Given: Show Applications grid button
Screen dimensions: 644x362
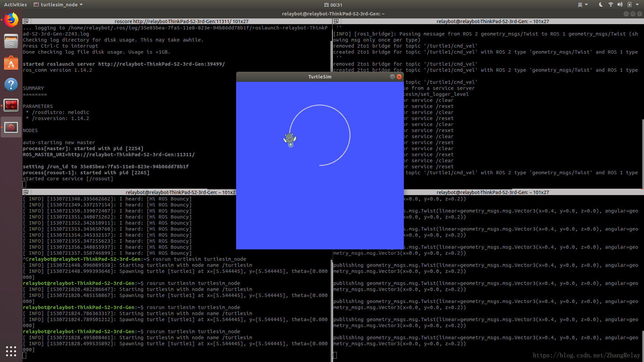Looking at the screenshot, I should [x=11, y=351].
